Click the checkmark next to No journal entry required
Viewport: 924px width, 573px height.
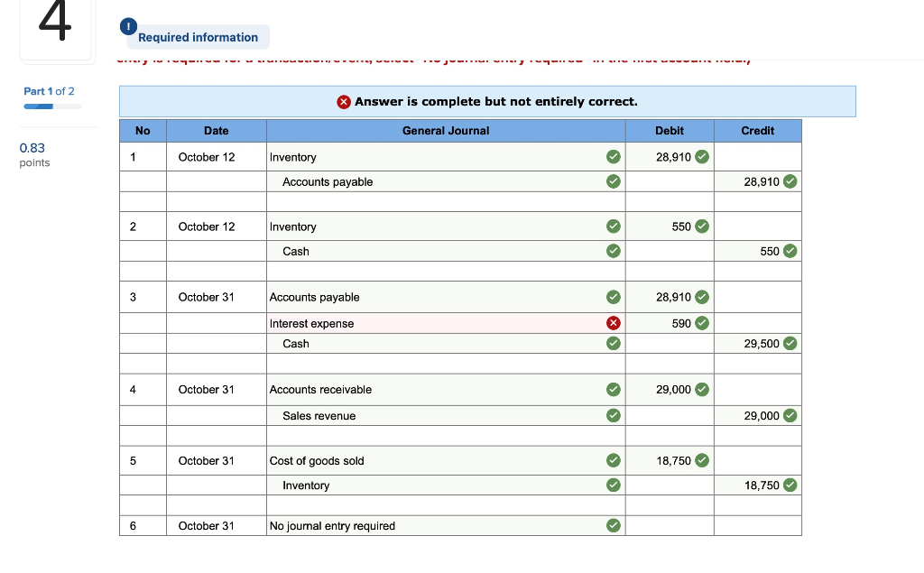coord(614,525)
